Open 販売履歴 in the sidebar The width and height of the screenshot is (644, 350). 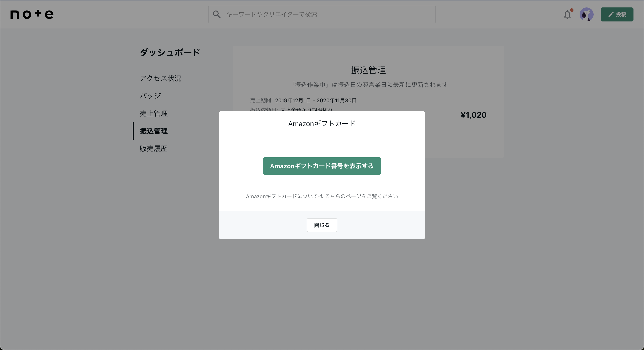[154, 148]
